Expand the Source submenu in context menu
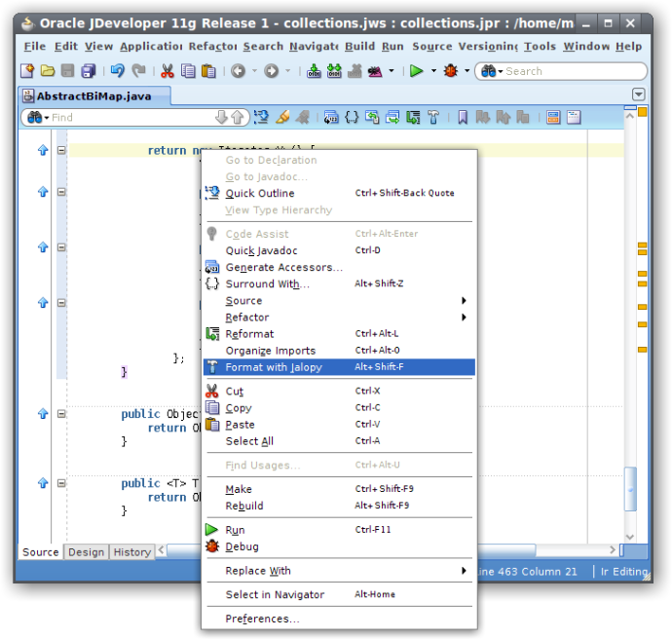Image resolution: width=672 pixels, height=639 pixels. pyautogui.click(x=339, y=300)
